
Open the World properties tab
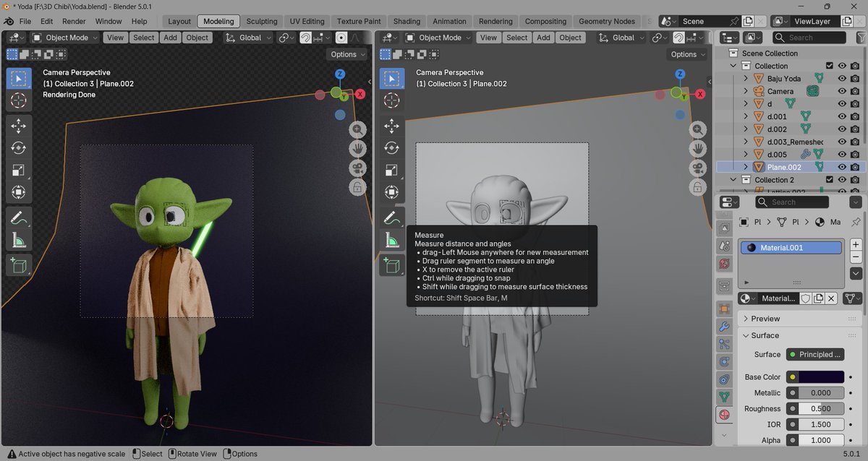point(724,264)
